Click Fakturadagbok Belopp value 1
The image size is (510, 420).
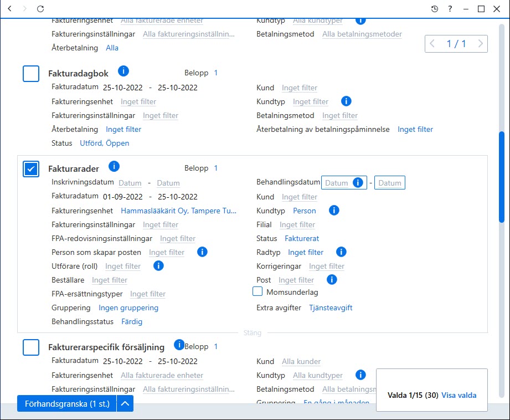(215, 73)
